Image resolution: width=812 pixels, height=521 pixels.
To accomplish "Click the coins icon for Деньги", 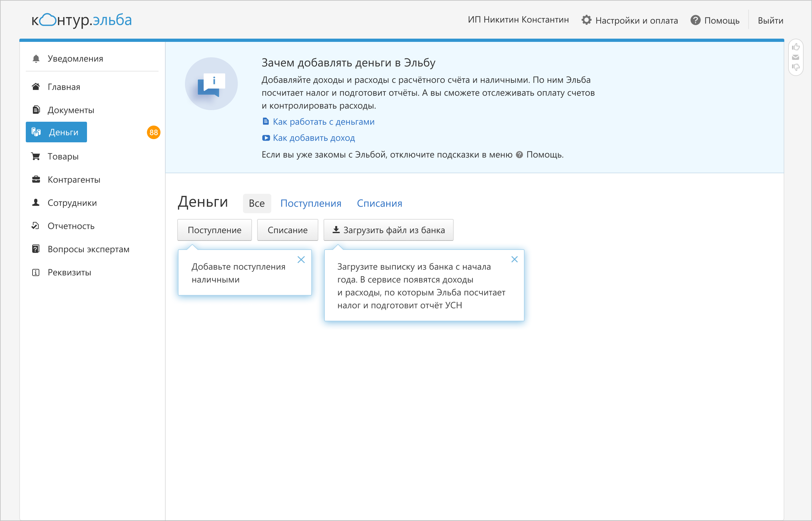I will coord(36,132).
